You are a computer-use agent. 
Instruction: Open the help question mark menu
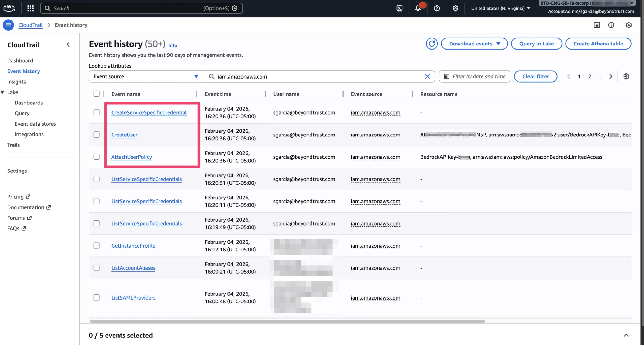click(x=436, y=8)
